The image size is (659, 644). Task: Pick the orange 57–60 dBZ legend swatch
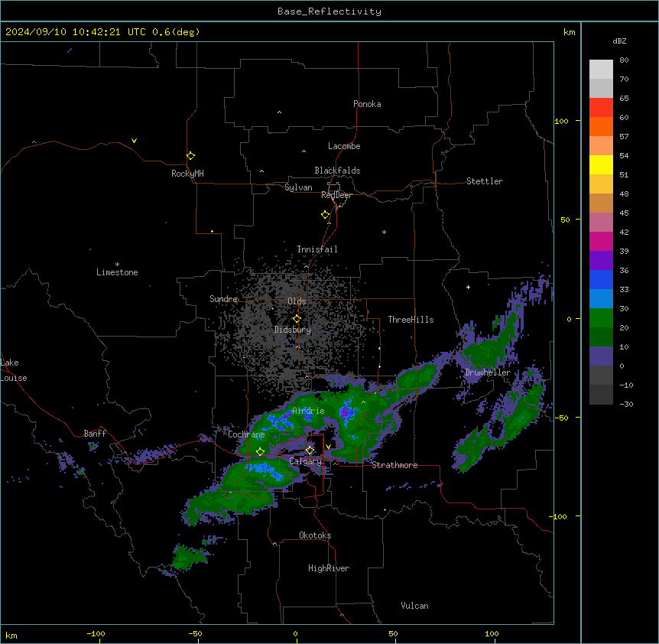click(x=601, y=126)
